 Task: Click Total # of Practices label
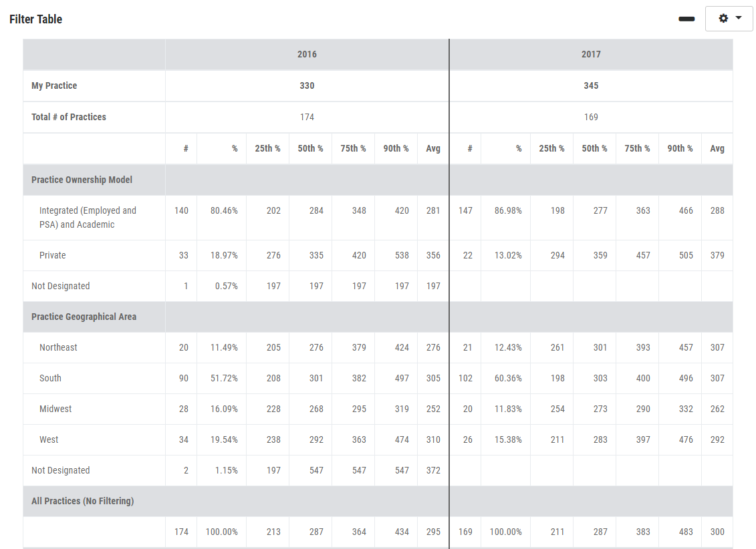[69, 117]
